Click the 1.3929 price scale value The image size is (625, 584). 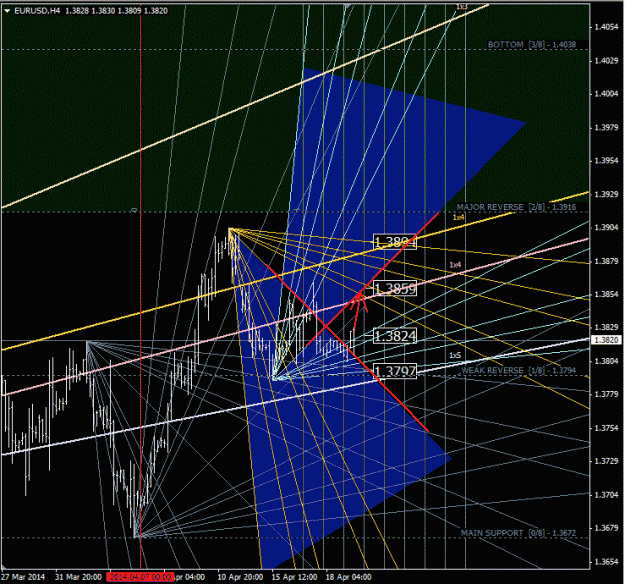[x=606, y=194]
